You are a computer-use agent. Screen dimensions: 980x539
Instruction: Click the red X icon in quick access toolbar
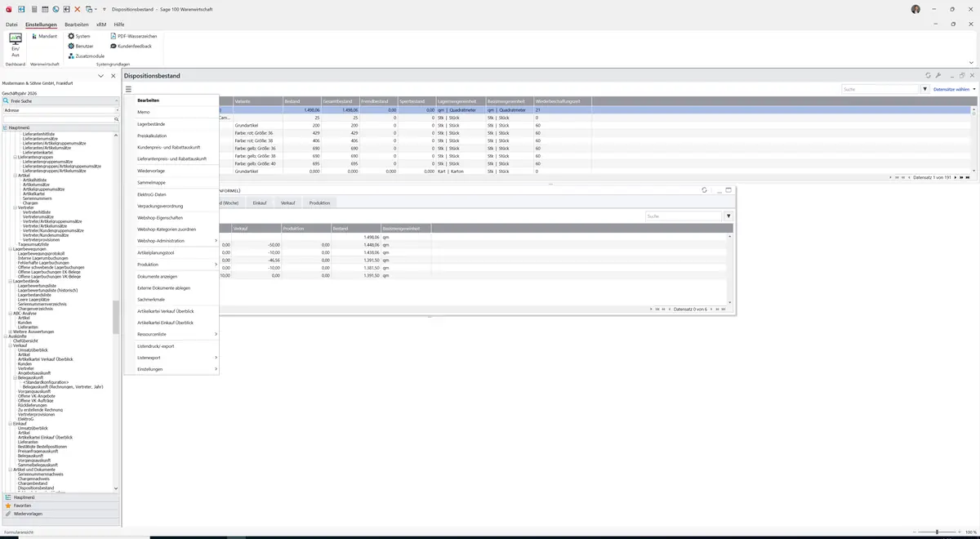pyautogui.click(x=77, y=9)
